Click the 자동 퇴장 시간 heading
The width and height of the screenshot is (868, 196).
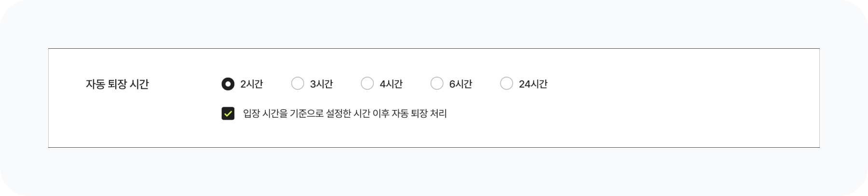117,84
